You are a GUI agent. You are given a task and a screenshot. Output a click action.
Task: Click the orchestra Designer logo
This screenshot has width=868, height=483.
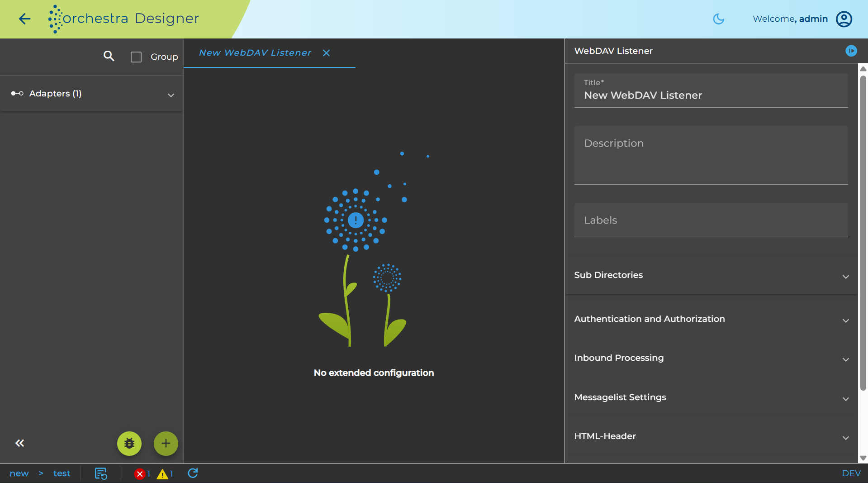tap(123, 19)
